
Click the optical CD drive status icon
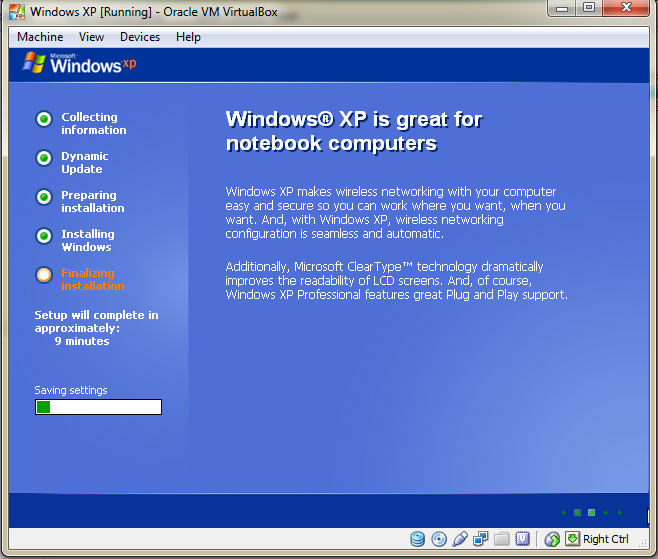[x=439, y=539]
